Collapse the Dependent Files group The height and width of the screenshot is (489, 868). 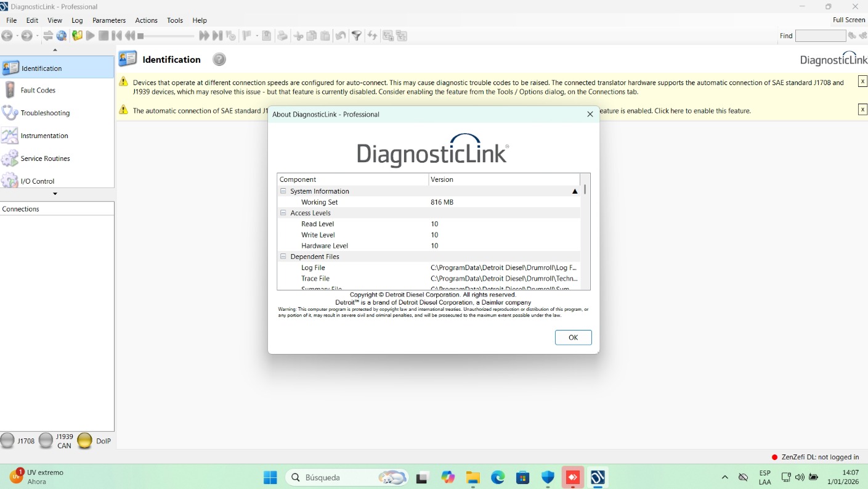[x=283, y=257]
